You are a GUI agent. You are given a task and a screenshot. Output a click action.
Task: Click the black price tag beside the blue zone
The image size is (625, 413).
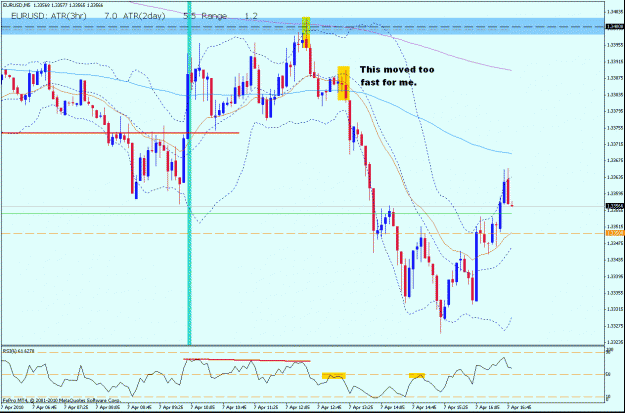pos(615,27)
